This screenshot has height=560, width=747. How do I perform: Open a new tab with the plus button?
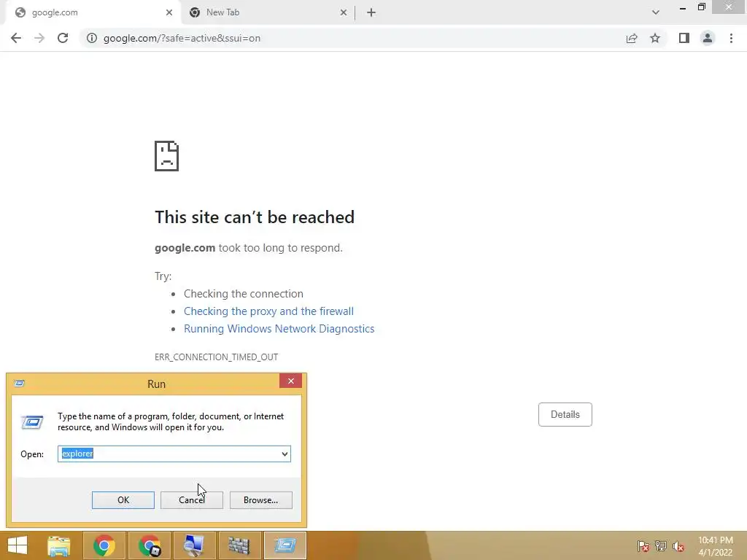(x=371, y=12)
